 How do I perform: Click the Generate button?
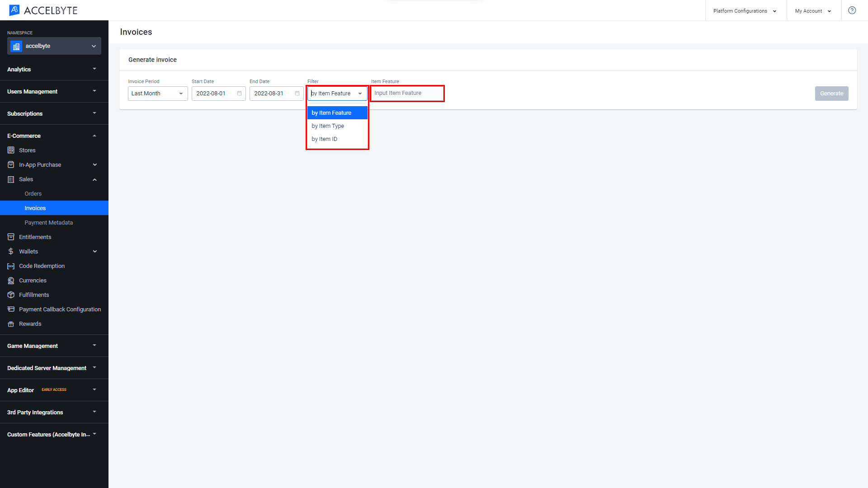[832, 93]
